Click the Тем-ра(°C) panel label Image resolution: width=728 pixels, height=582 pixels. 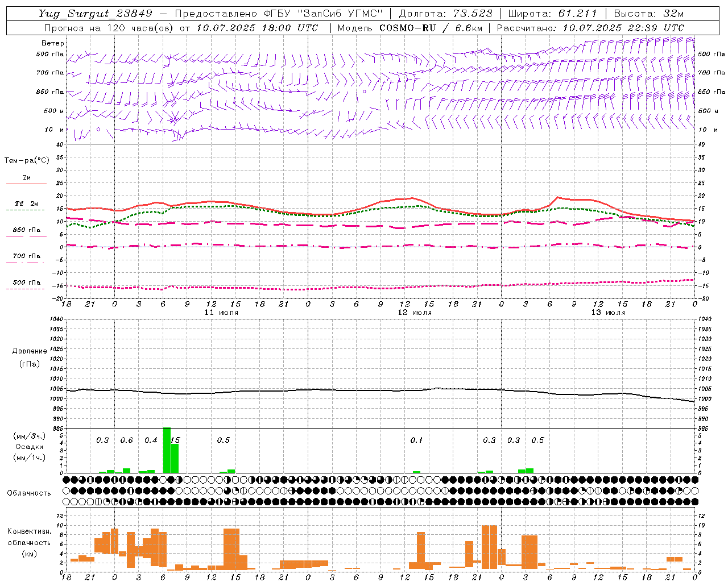tap(27, 161)
